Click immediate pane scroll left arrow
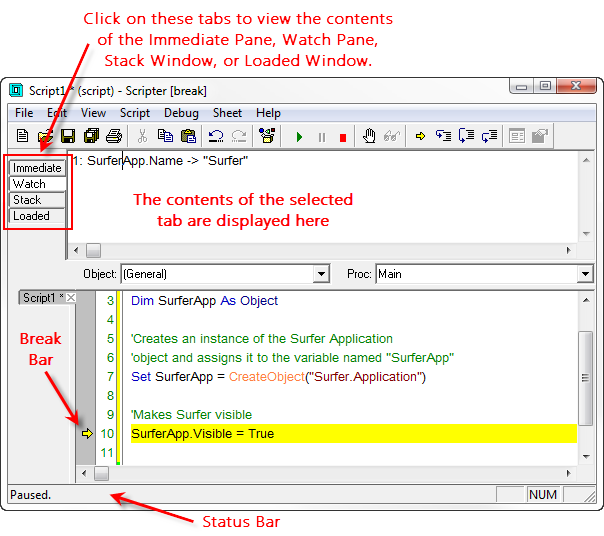The image size is (604, 536). coord(76,250)
